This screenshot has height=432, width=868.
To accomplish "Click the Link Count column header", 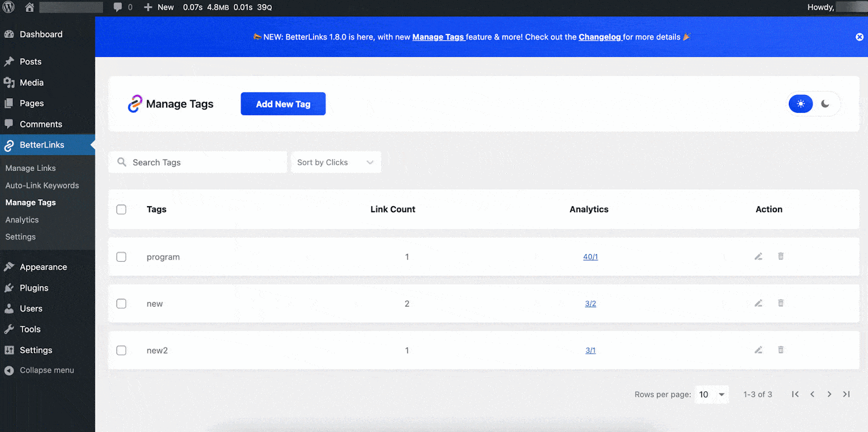I will coord(393,209).
